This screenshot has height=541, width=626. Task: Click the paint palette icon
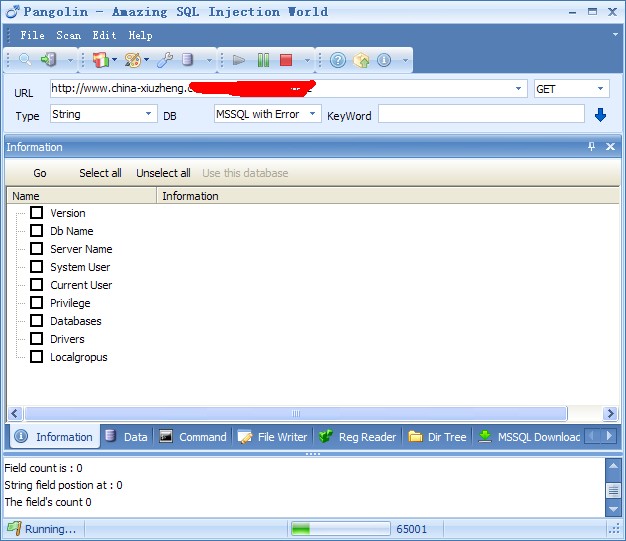133,60
